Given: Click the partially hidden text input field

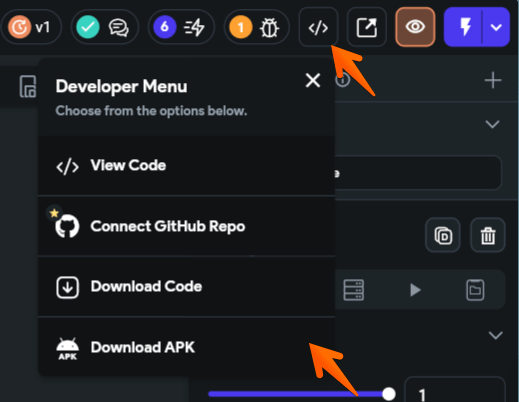Looking at the screenshot, I should [x=418, y=173].
